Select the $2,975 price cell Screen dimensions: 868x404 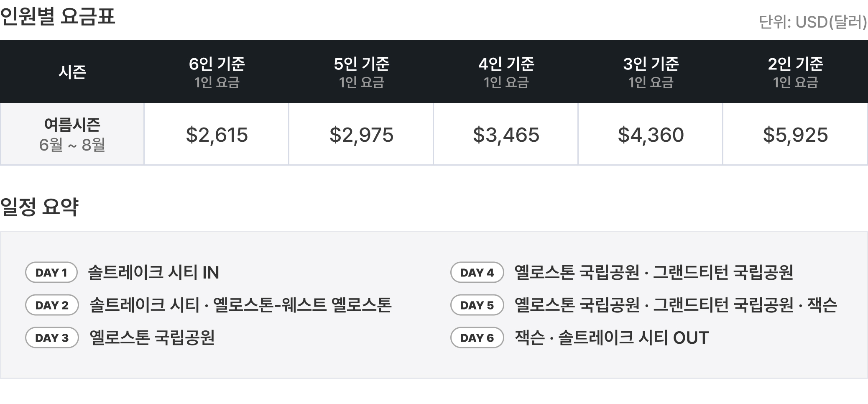pos(361,135)
